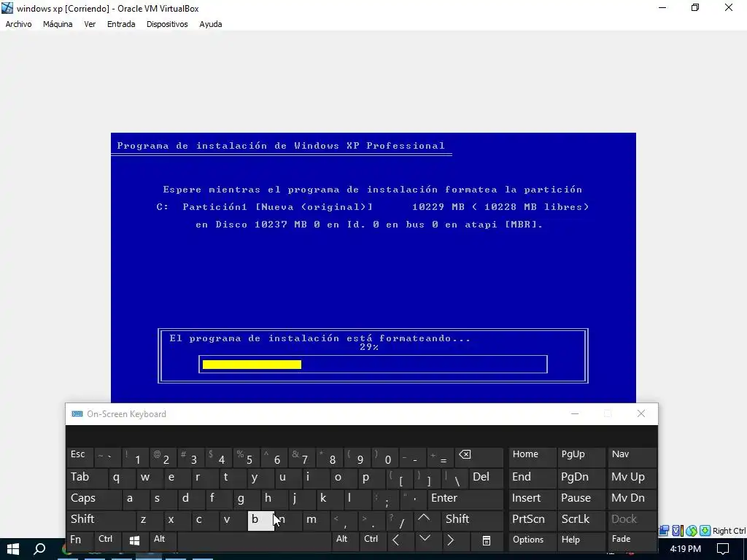Click the down arrow key on keyboard
This screenshot has width=747, height=560.
coord(425,540)
